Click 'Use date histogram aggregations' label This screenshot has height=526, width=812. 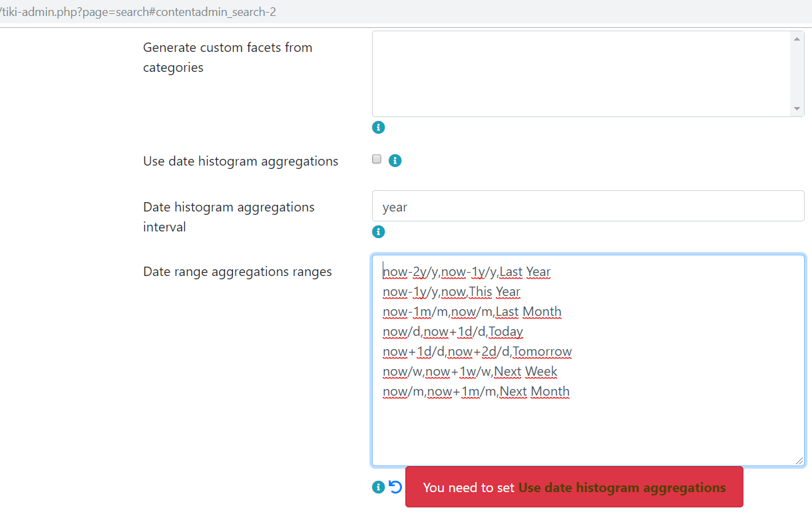(240, 161)
